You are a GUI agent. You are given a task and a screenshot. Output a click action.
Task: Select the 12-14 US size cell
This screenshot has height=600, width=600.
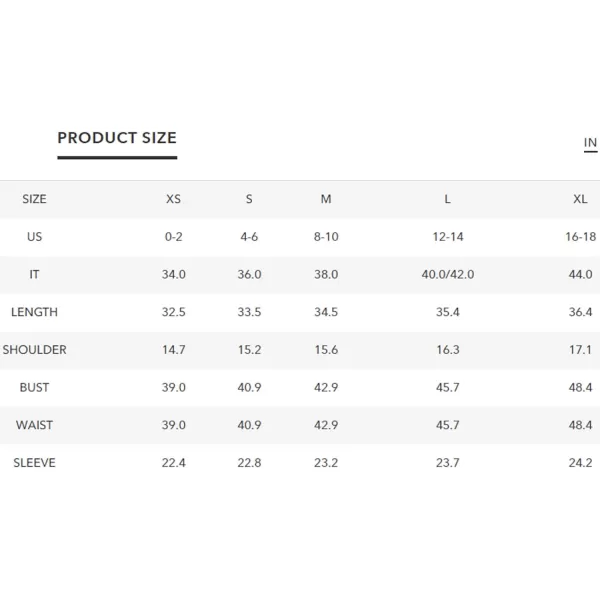448,236
